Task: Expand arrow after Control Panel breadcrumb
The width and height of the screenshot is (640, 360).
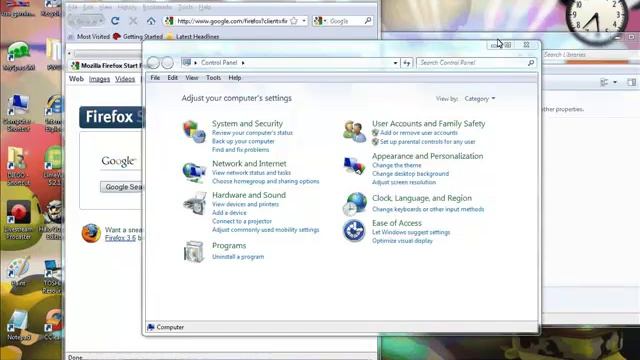Action: click(x=243, y=63)
